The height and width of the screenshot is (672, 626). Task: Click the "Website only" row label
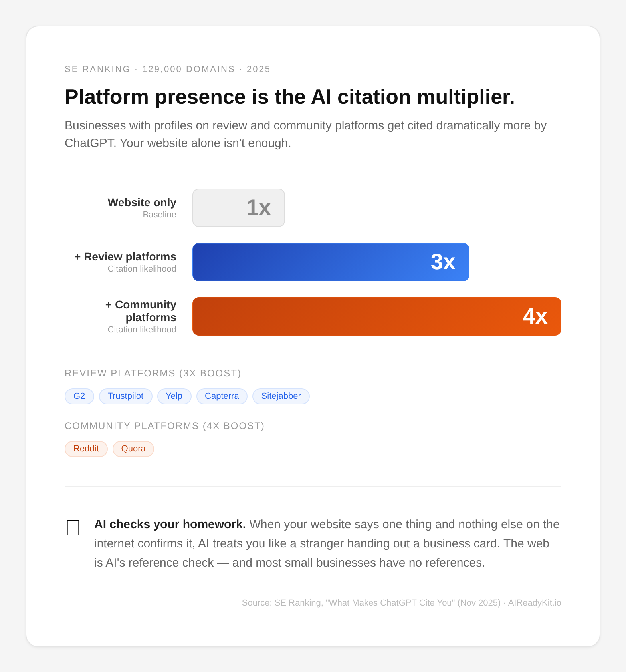click(142, 203)
